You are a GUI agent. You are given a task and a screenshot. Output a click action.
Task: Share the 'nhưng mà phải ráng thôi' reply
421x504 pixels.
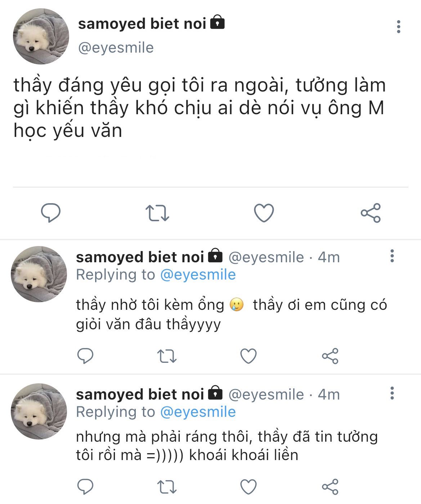(x=330, y=487)
